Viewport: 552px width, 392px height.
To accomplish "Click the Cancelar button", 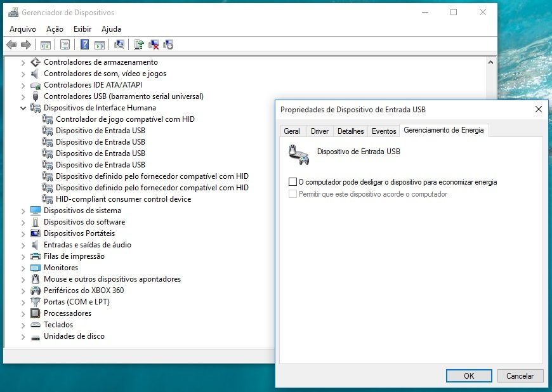I will click(x=520, y=376).
